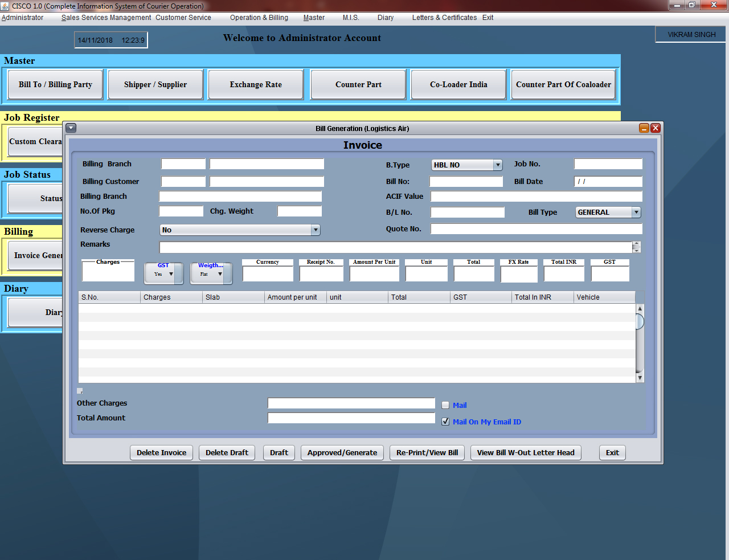Screen dimensions: 729x560
Task: Open the Bill Generation dialog system menu icon
Action: (71, 128)
